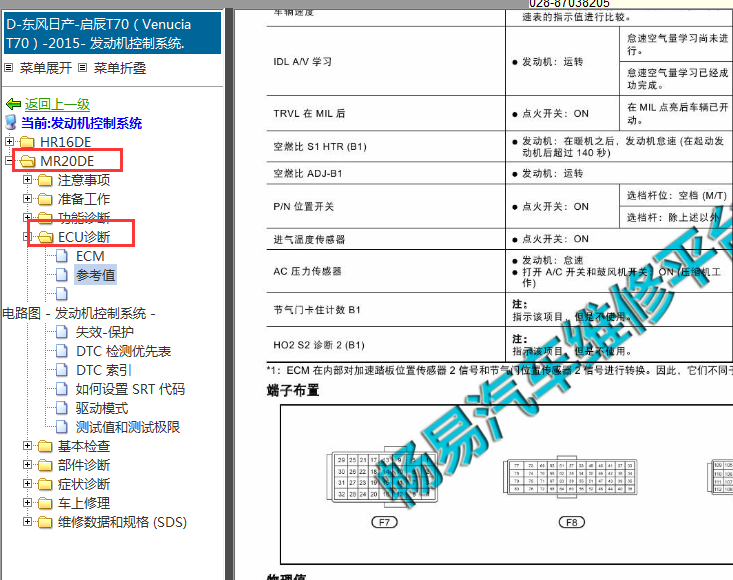This screenshot has width=733, height=580.
Task: Open the 维修数据和规格 (SDS) folder
Action: point(122,523)
